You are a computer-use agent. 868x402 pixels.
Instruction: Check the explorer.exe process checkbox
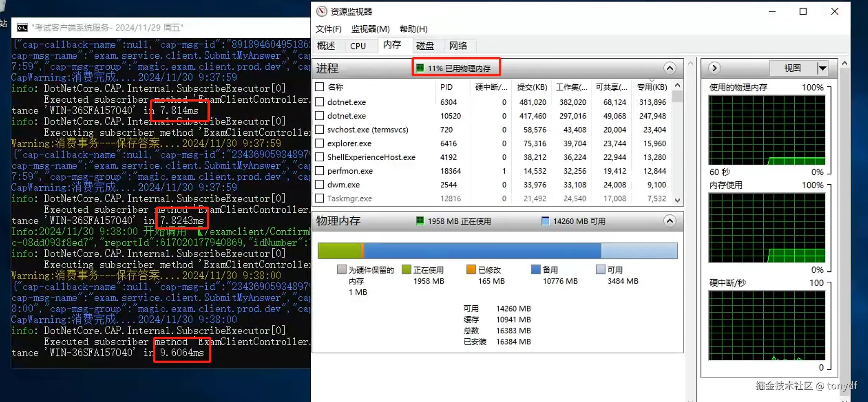point(320,143)
